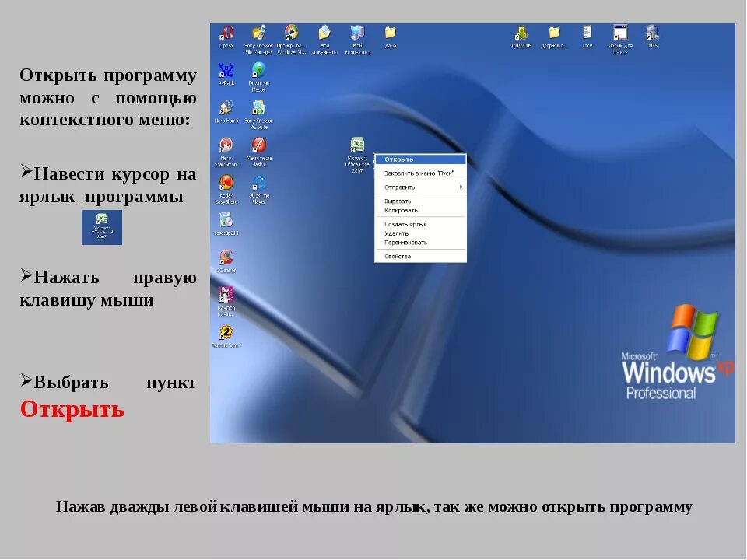Choose Открыть in the context menu
Image resolution: width=747 pixels, height=560 pixels.
(x=420, y=159)
